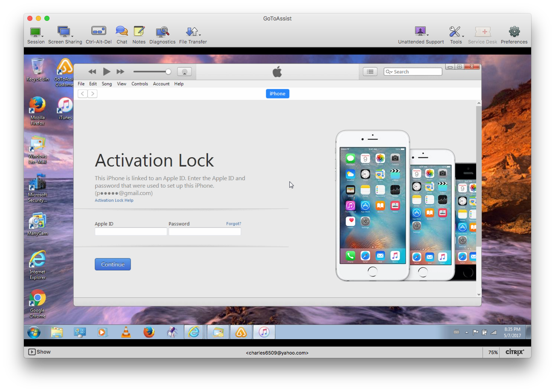Go back with iTunes back arrow
Viewport: 555px width, 392px height.
point(82,94)
